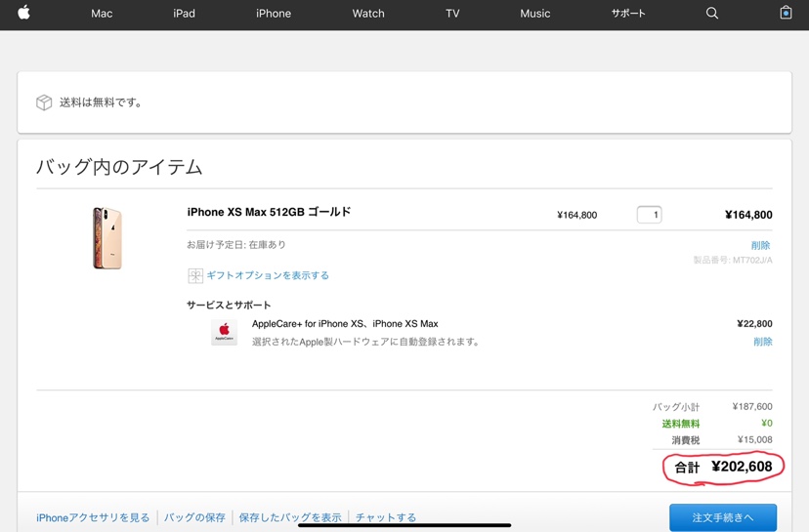The height and width of the screenshot is (532, 809).
Task: Remove AppleCare+ with its 削除 link
Action: click(x=762, y=342)
